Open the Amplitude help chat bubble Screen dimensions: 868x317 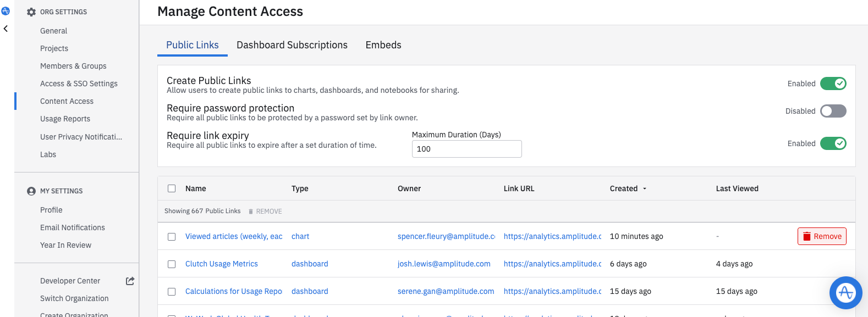pos(845,292)
